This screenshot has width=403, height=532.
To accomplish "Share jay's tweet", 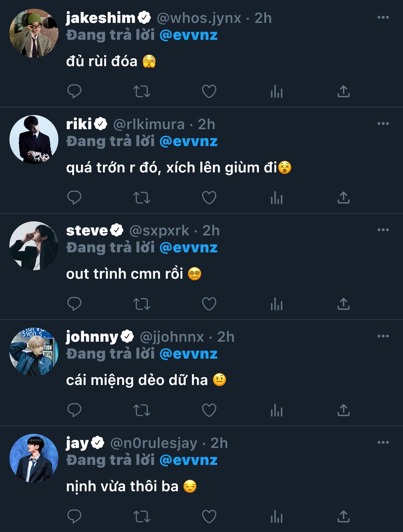I will 343,517.
